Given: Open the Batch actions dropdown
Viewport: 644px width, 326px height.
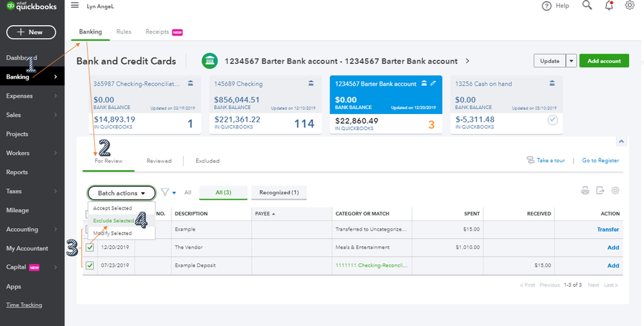Looking at the screenshot, I should [x=122, y=193].
